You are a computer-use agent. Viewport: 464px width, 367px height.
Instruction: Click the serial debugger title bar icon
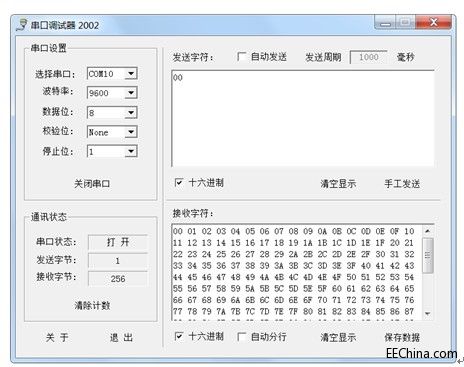tap(22, 25)
